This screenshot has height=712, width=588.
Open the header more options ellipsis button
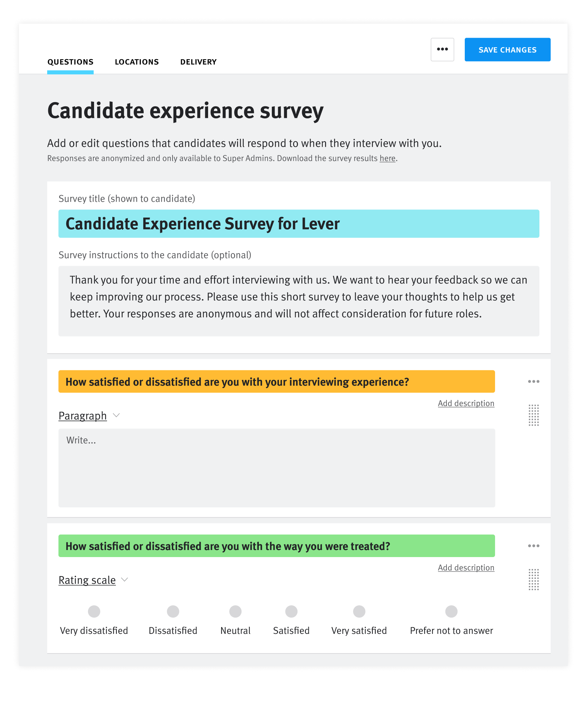point(442,50)
